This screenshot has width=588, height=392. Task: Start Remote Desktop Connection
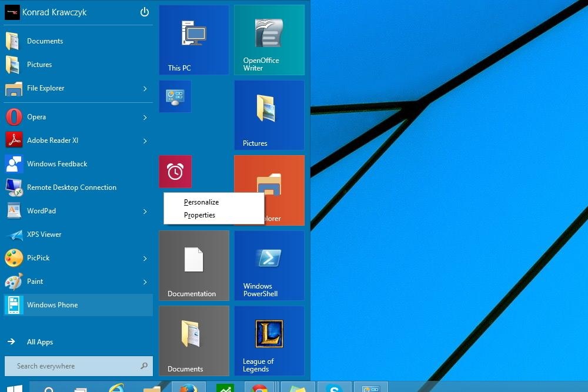click(78, 187)
